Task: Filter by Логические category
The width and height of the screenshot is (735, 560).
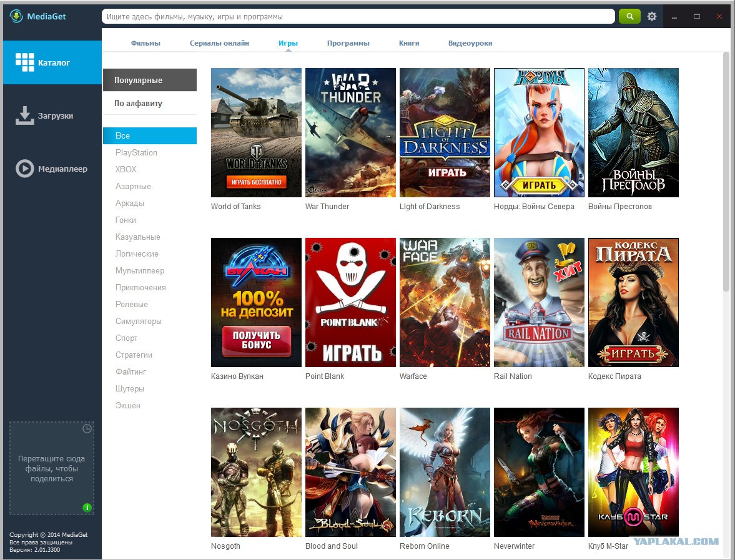Action: coord(137,254)
